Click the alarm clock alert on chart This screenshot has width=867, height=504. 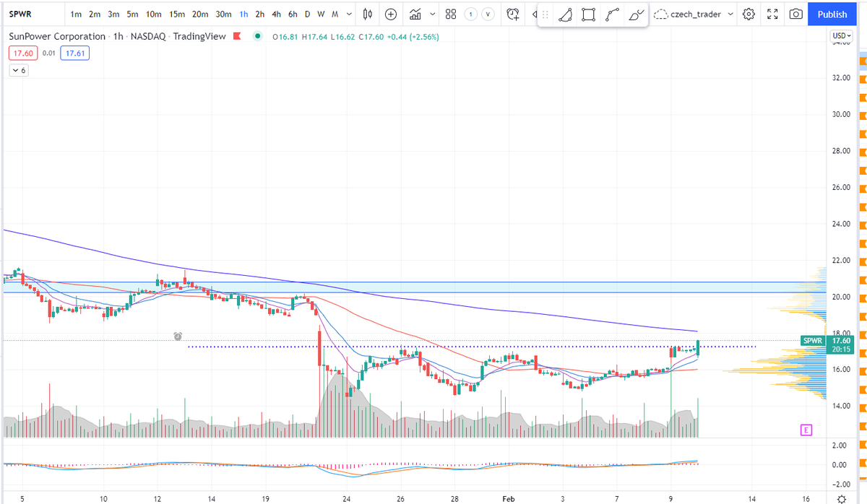click(178, 336)
